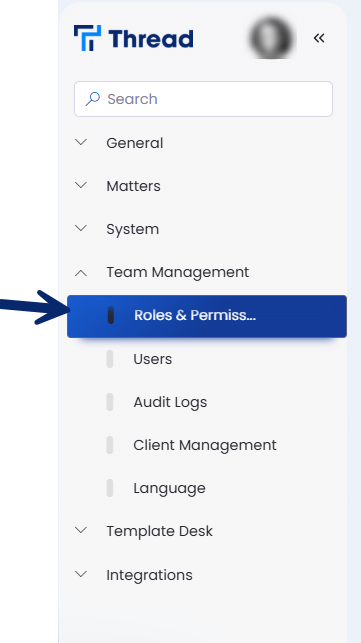Expand the Integrations section chevron
The image size is (361, 643).
[x=81, y=574]
